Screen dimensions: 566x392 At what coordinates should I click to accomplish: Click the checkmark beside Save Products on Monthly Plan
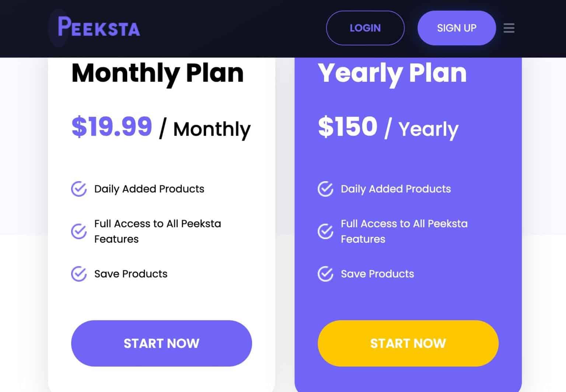click(78, 274)
